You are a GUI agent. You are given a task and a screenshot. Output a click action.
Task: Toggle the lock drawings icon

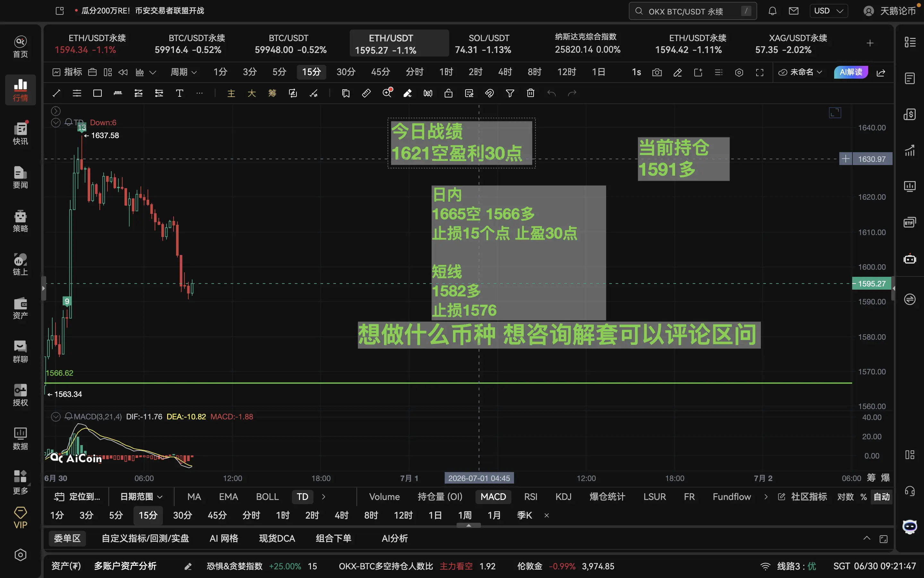(x=448, y=93)
